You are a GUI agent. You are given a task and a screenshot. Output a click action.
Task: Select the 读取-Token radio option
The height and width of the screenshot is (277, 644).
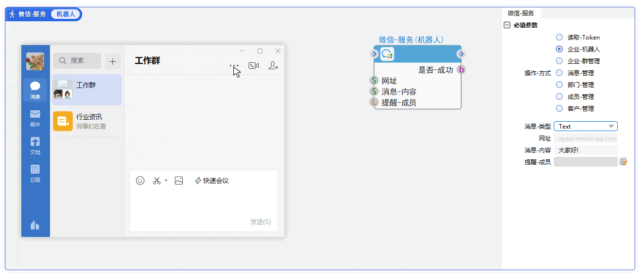point(559,37)
